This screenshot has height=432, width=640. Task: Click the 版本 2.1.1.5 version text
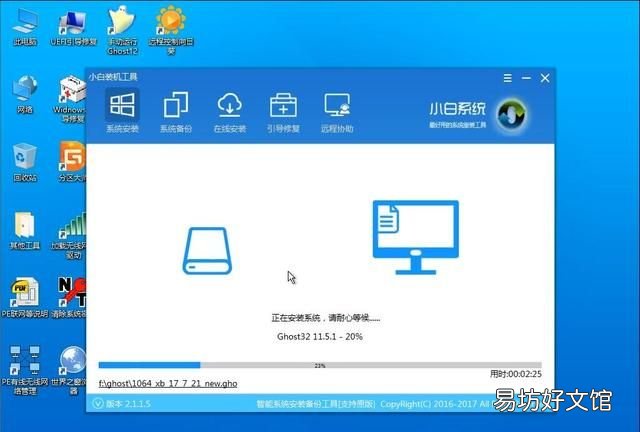click(x=128, y=404)
